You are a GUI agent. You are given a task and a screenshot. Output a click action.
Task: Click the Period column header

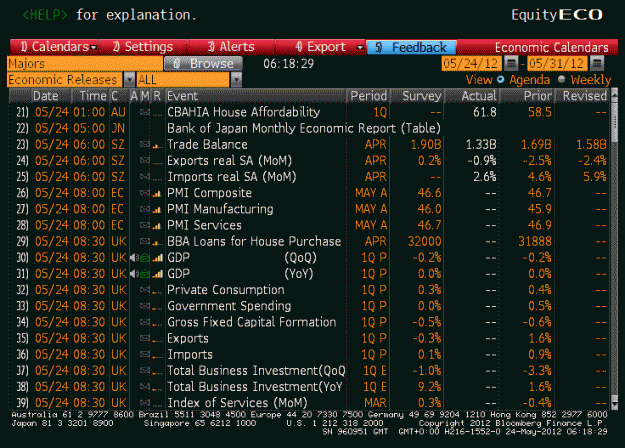pyautogui.click(x=368, y=96)
